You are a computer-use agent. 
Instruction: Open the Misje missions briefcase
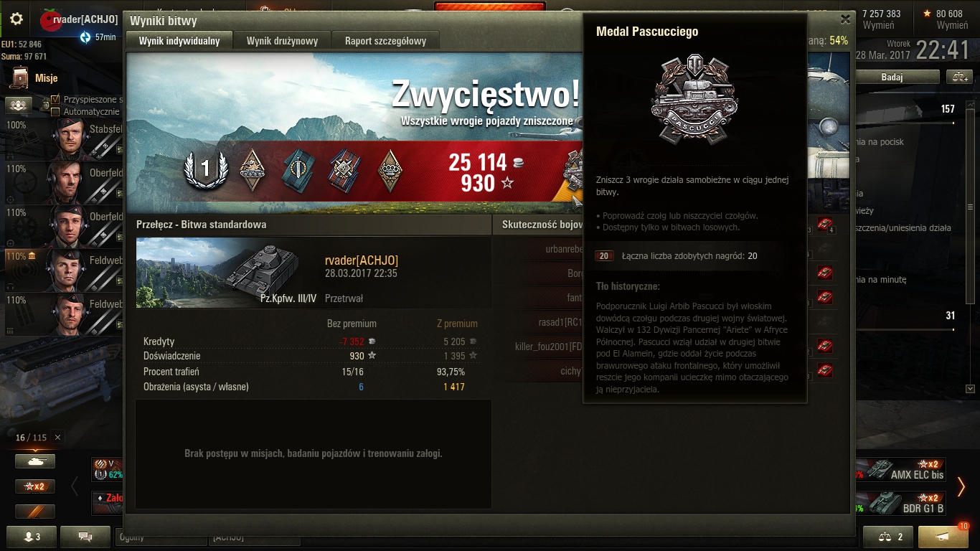22,78
